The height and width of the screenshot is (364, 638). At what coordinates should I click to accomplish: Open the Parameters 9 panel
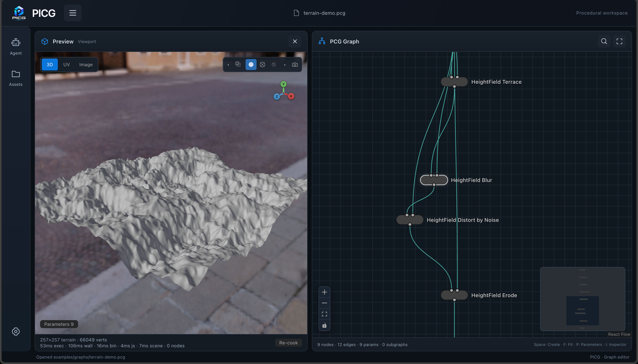[59, 324]
